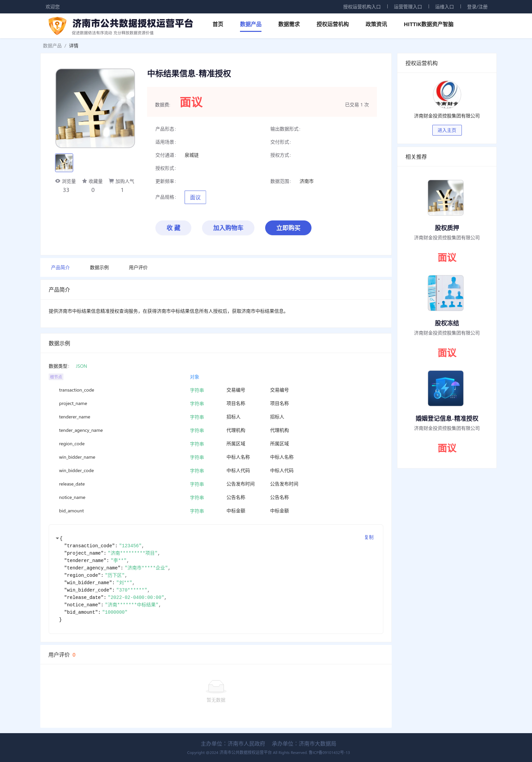Open the 数据产品 navigation item
This screenshot has width=532, height=762.
(251, 24)
